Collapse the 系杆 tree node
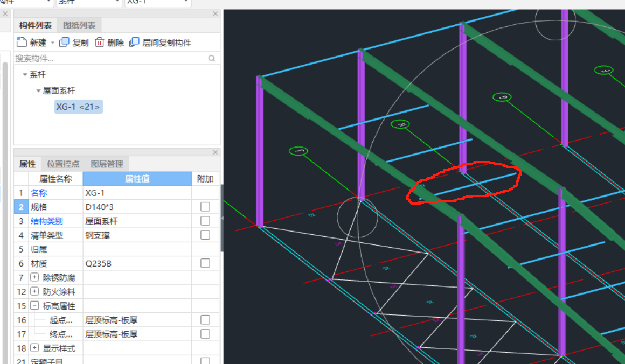This screenshot has height=364, width=625. tap(25, 74)
